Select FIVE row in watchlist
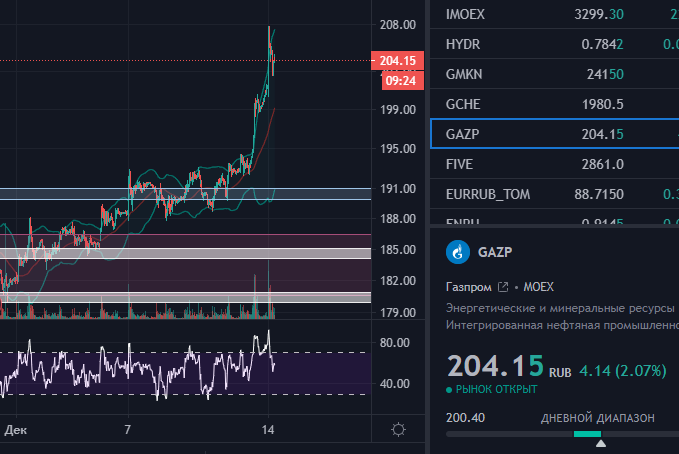The image size is (679, 454). (554, 164)
